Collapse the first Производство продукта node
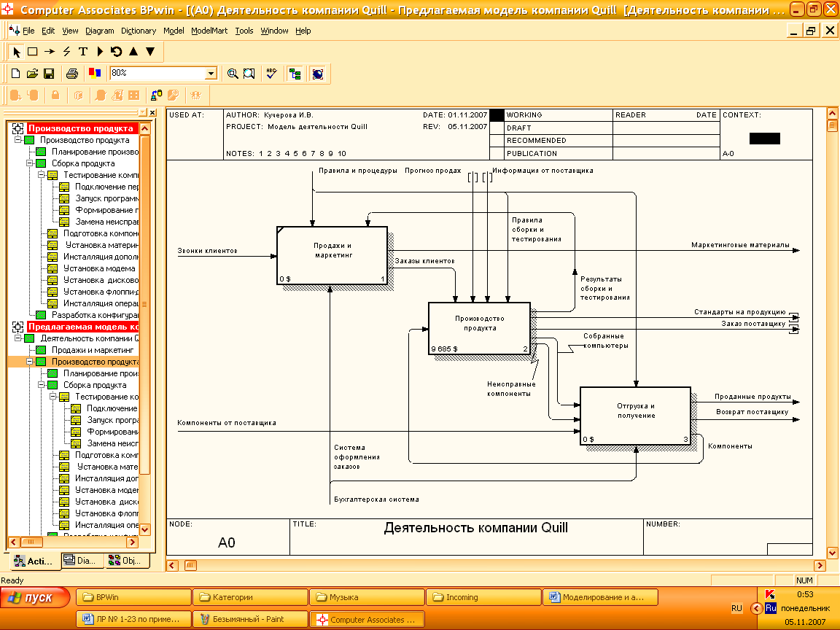The width and height of the screenshot is (840, 630). [17, 140]
